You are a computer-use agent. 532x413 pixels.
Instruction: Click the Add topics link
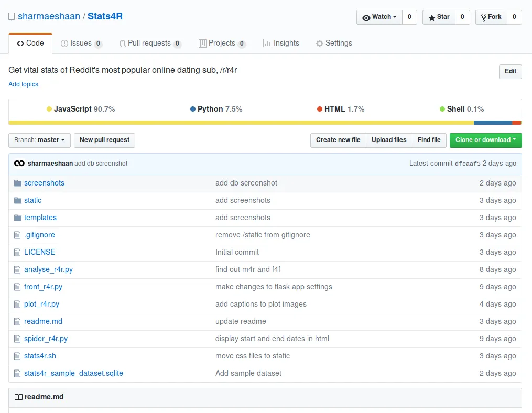coord(23,84)
